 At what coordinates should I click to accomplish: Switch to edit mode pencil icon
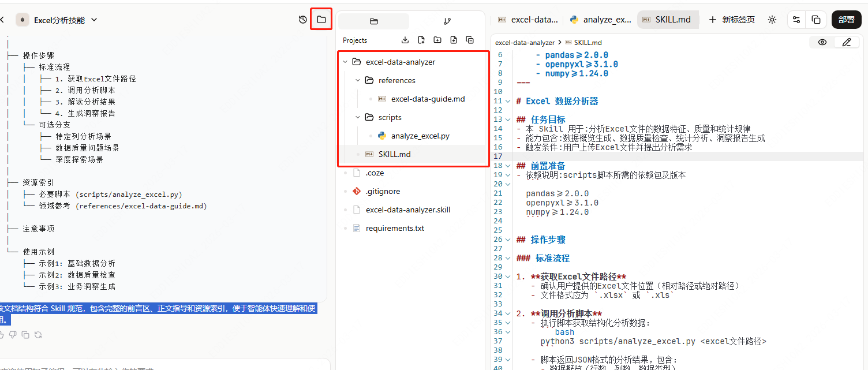[x=846, y=42]
